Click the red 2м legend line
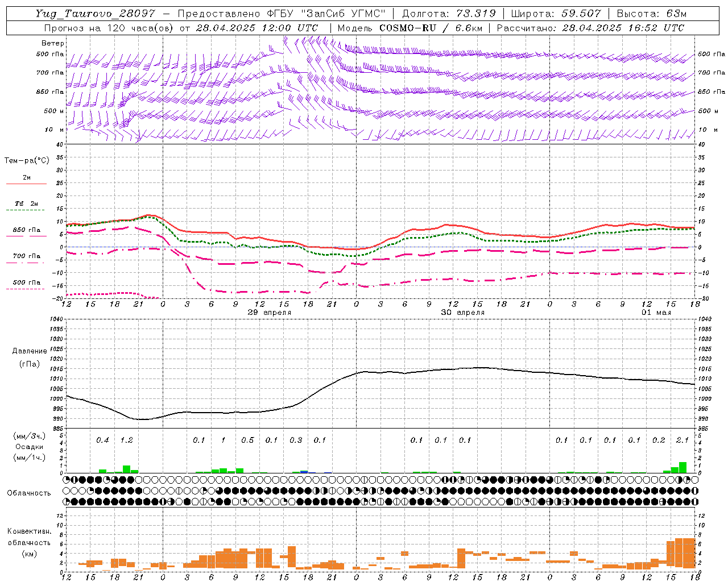The width and height of the screenshot is (728, 582). pos(26,184)
